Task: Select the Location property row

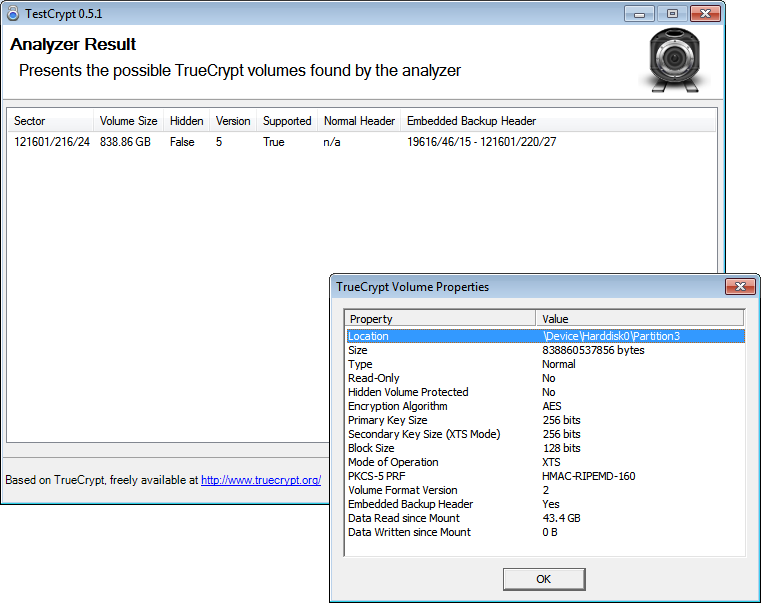Action: pyautogui.click(x=545, y=336)
